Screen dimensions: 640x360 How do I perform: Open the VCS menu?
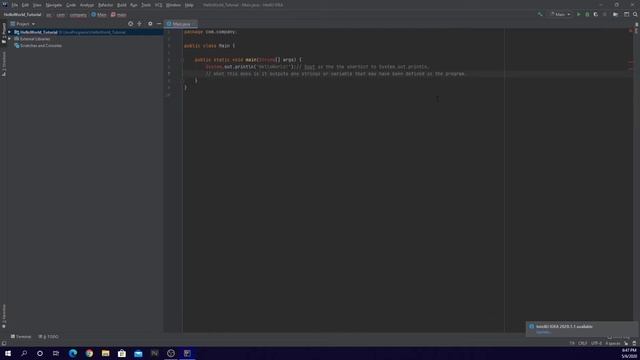click(158, 5)
